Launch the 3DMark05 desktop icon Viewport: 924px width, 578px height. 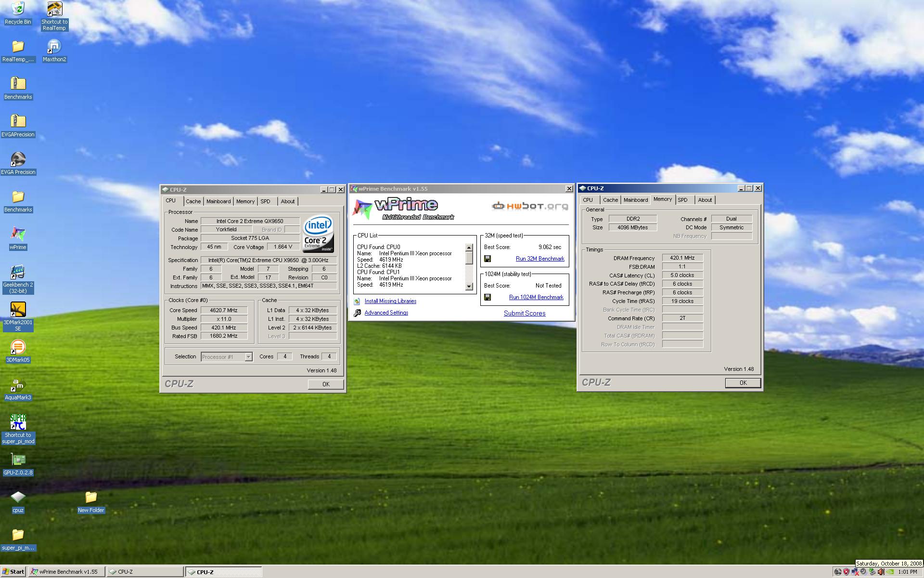pyautogui.click(x=18, y=351)
